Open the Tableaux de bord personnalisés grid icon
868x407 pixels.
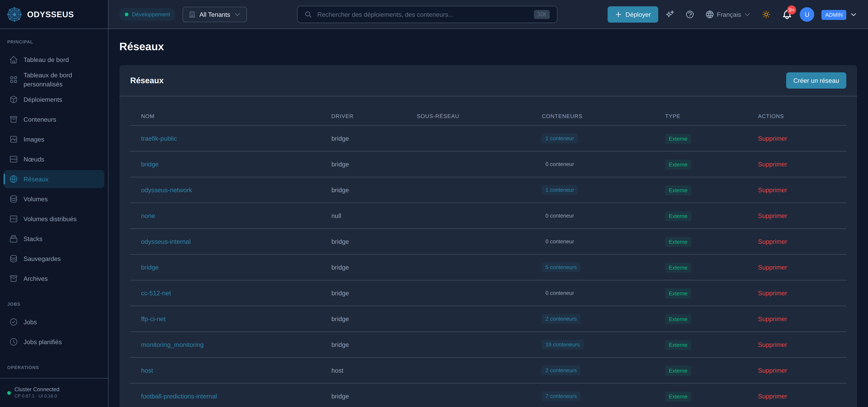[14, 80]
